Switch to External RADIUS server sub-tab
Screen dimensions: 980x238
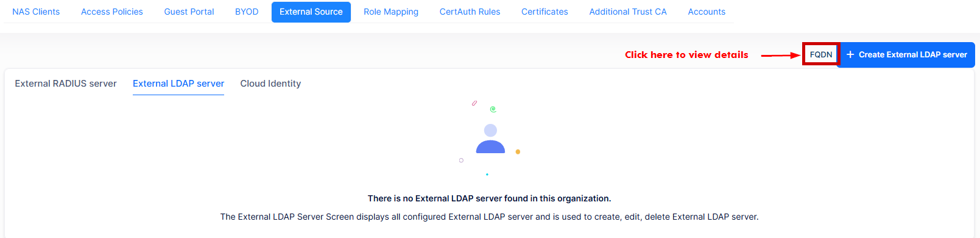(66, 84)
